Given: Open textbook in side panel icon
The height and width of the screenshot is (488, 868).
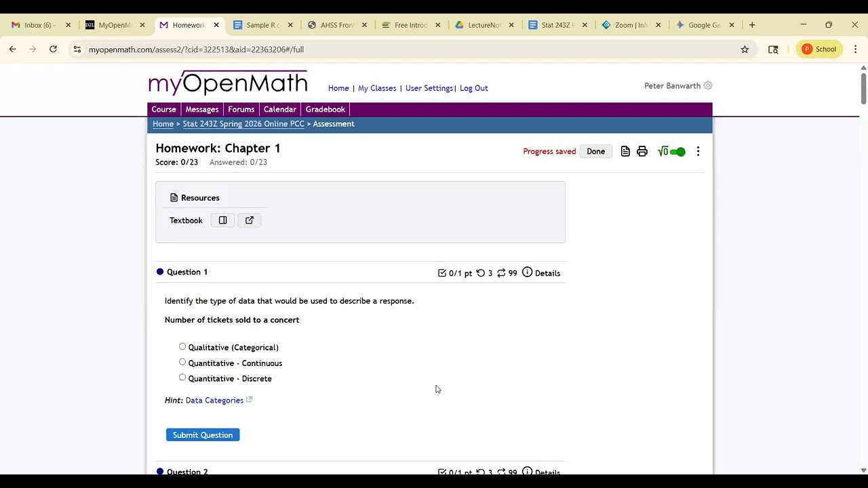Looking at the screenshot, I should [x=222, y=220].
